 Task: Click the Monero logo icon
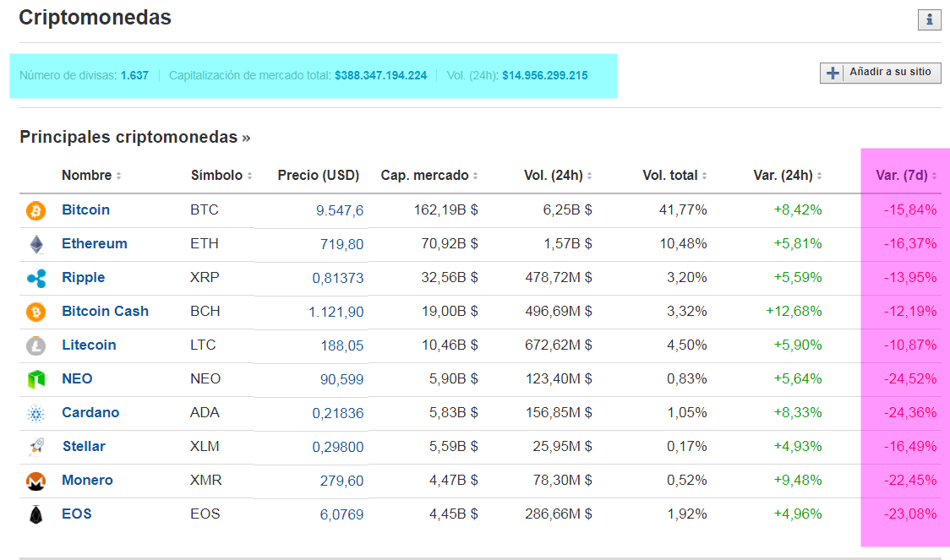(x=35, y=481)
